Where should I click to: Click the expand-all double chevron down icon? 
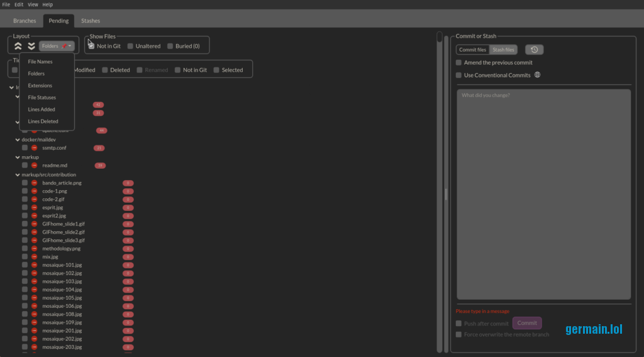(31, 46)
